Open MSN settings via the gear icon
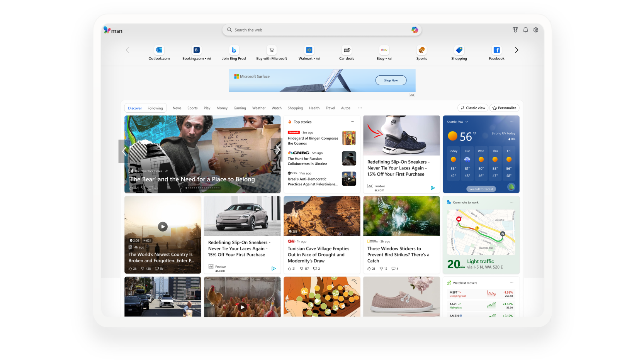The height and width of the screenshot is (362, 644). click(536, 30)
